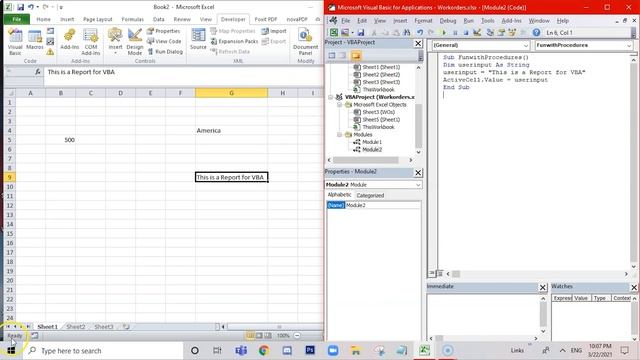The width and height of the screenshot is (640, 360).
Task: Click the View Microsoft Excel icon in VBA toolbar
Action: point(334,33)
